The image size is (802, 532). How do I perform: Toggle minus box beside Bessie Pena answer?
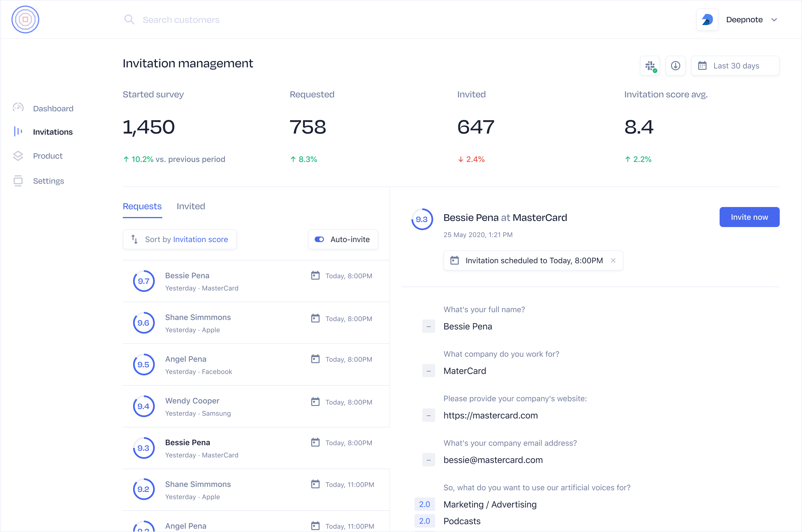[428, 326]
